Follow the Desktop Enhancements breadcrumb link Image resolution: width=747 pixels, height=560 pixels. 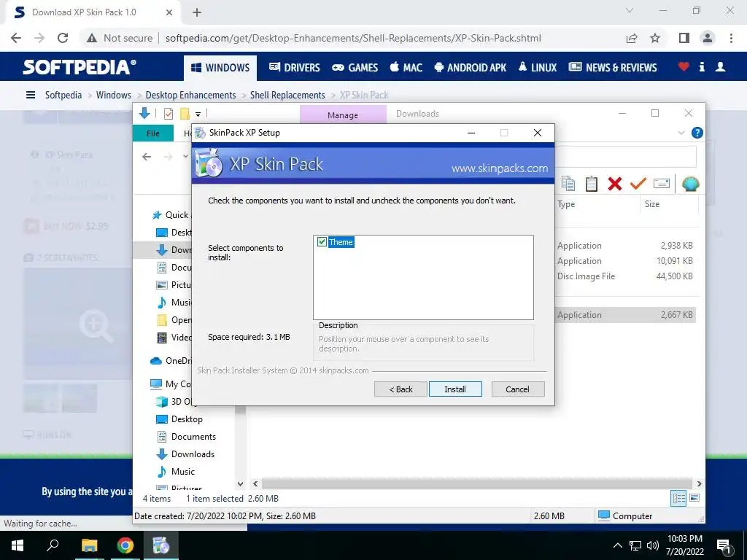190,95
